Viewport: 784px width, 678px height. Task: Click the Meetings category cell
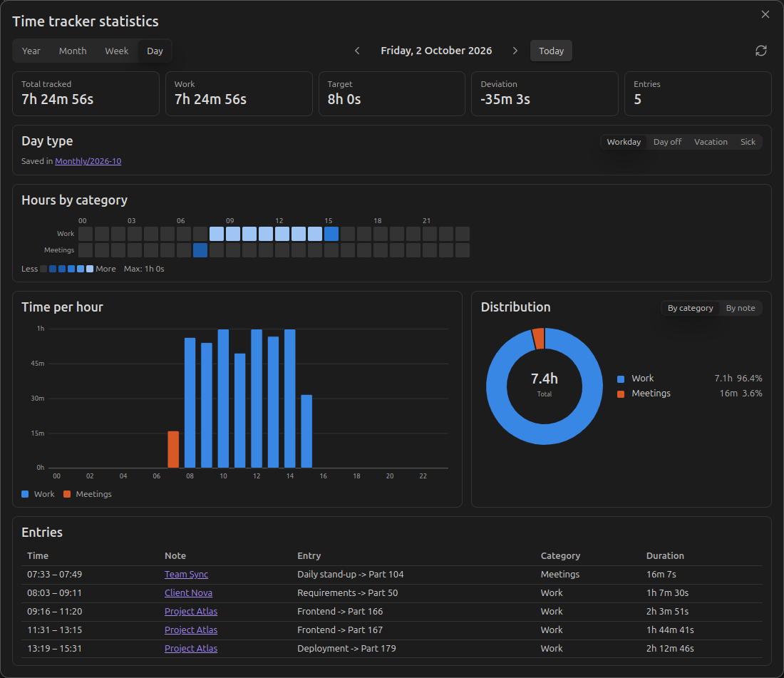[560, 575]
